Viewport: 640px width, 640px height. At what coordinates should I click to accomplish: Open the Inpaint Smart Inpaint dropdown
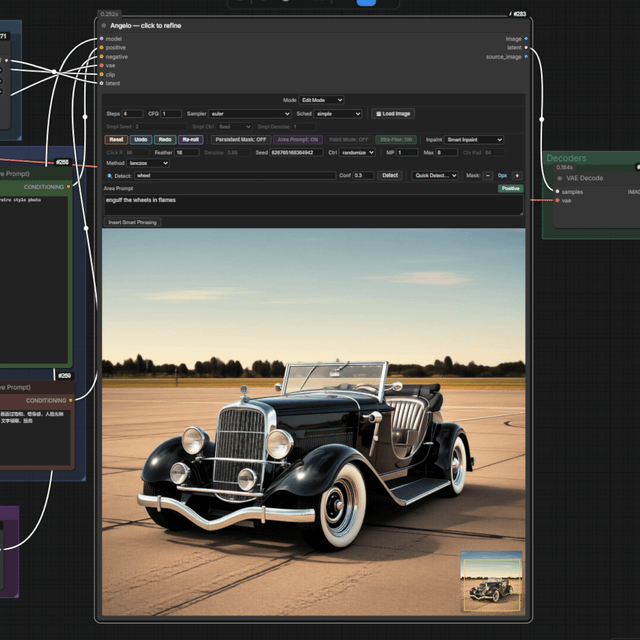point(473,140)
